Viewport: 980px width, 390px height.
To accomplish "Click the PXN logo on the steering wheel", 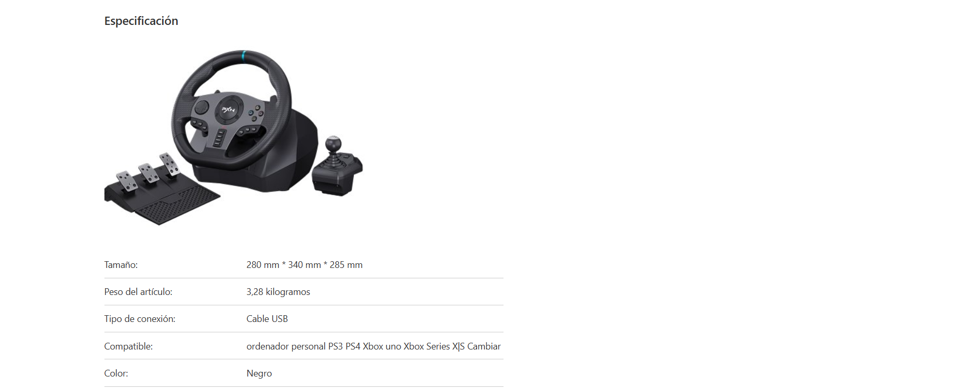I will [x=229, y=110].
